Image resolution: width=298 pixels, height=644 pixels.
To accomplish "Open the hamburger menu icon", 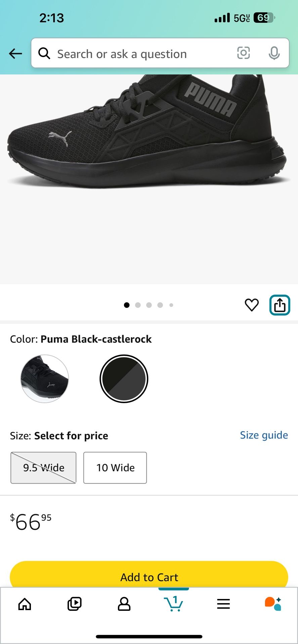I will pyautogui.click(x=223, y=604).
